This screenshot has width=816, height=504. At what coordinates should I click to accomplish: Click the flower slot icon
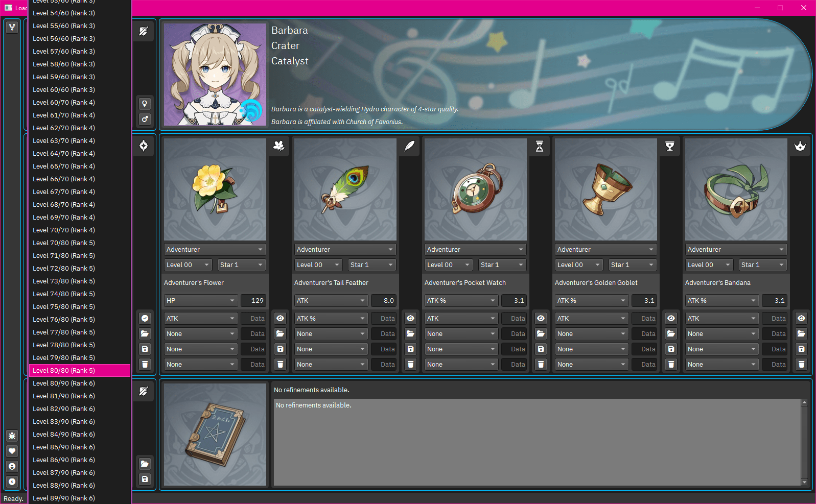point(279,146)
